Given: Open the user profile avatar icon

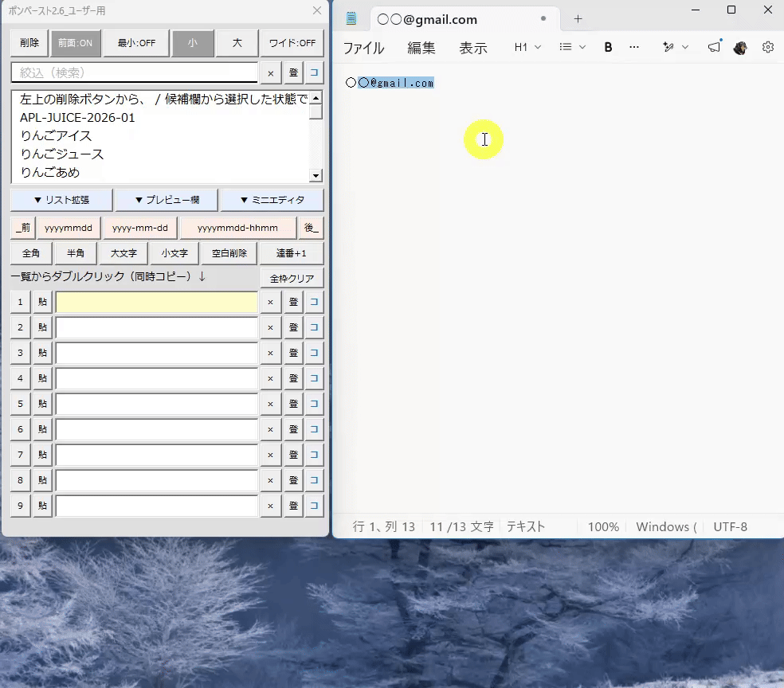Looking at the screenshot, I should click(740, 48).
